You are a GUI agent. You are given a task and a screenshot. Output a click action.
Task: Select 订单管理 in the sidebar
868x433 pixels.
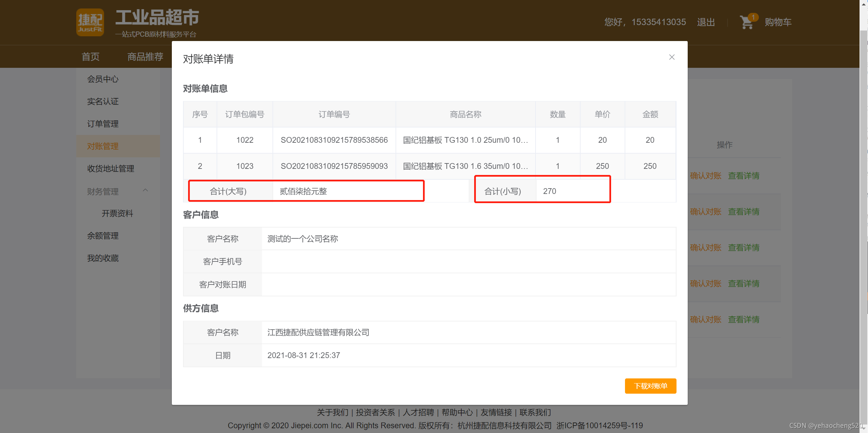coord(103,124)
